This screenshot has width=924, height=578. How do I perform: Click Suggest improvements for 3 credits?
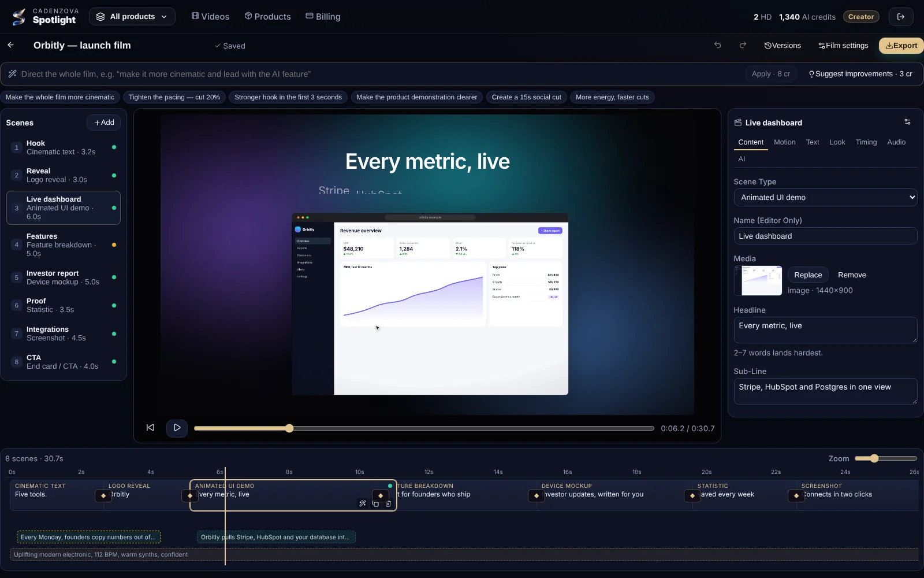click(860, 74)
